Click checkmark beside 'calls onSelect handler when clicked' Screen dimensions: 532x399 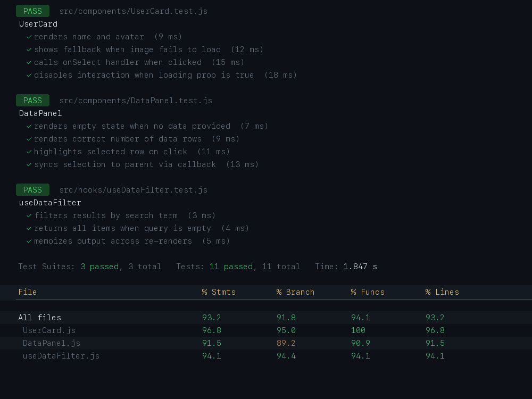29,62
